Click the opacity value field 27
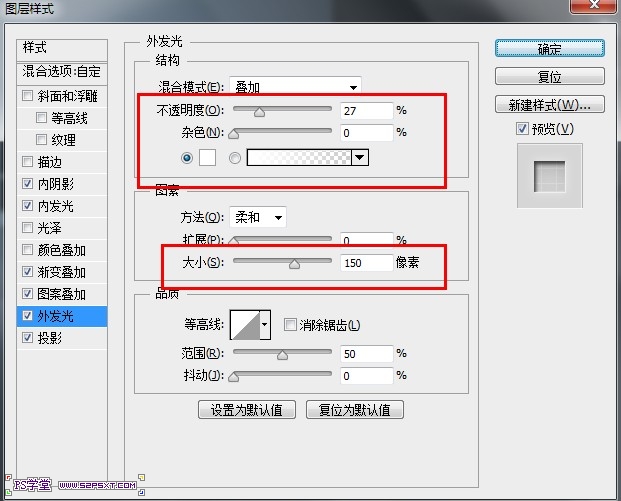Image resolution: width=621 pixels, height=501 pixels. [x=366, y=110]
